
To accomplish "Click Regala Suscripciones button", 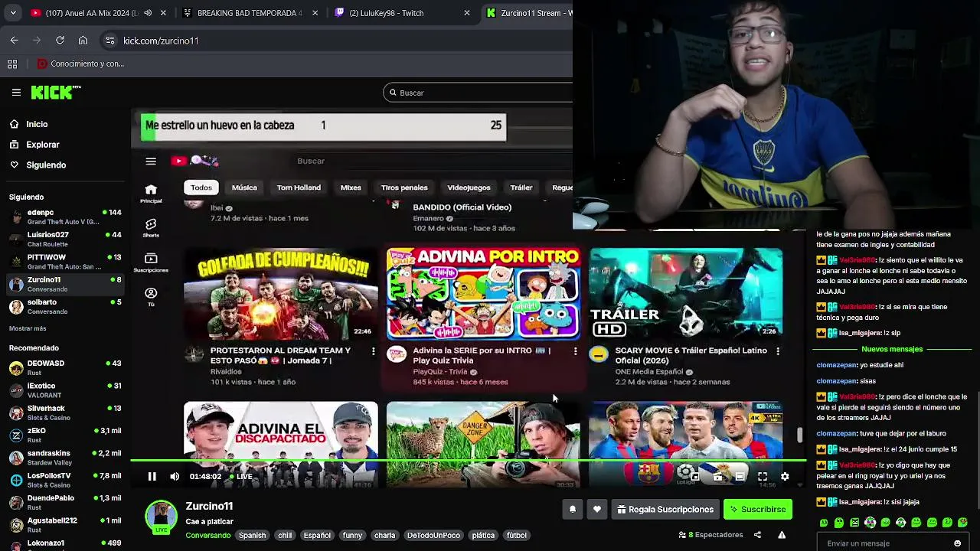I will (x=665, y=509).
